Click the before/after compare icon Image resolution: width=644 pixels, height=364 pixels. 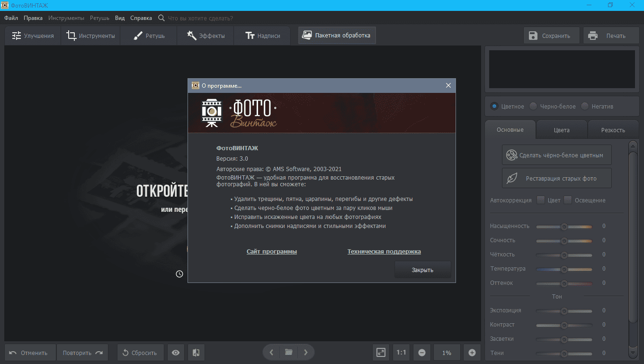[196, 353]
